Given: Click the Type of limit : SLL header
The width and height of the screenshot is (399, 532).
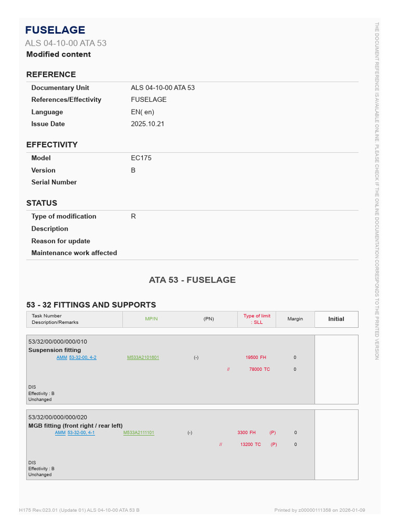Looking at the screenshot, I should click(x=257, y=320).
